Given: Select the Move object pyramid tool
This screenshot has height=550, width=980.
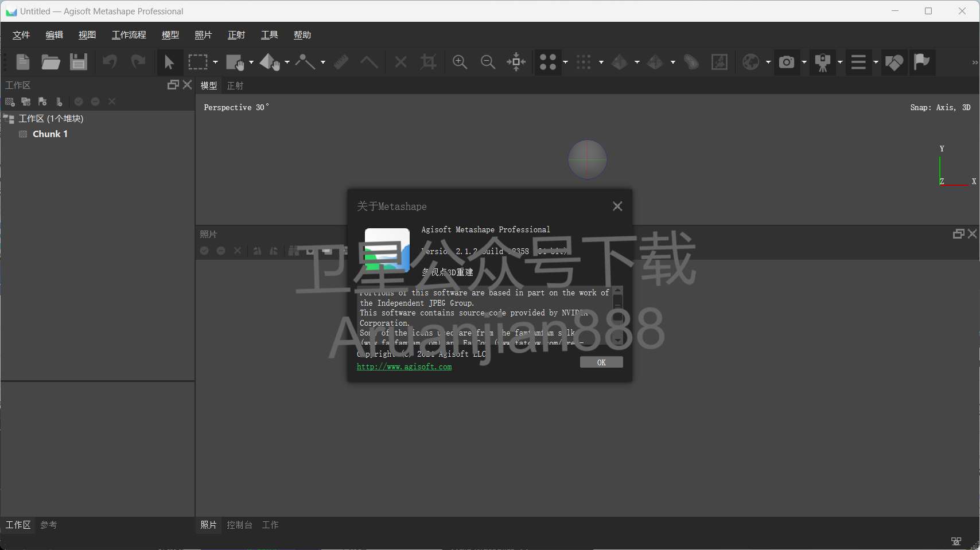Looking at the screenshot, I should coord(270,62).
